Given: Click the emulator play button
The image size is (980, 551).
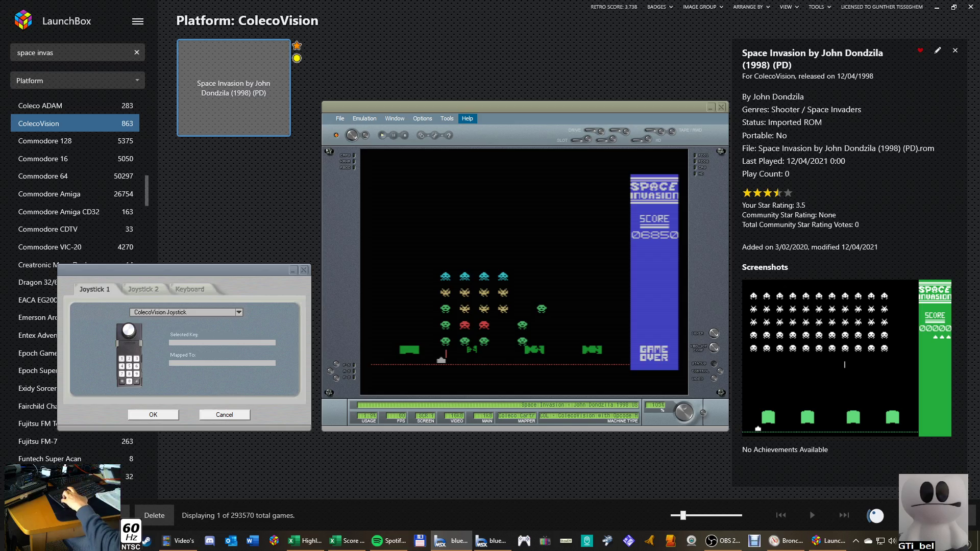Looking at the screenshot, I should tap(382, 135).
